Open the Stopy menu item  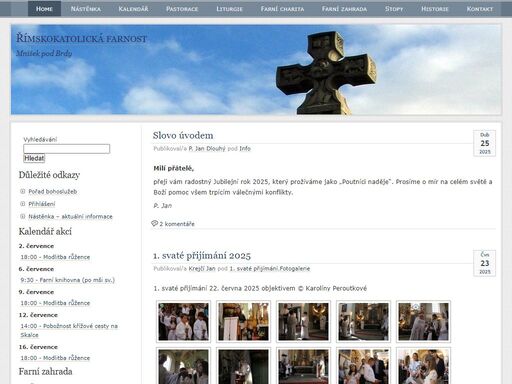tap(394, 9)
